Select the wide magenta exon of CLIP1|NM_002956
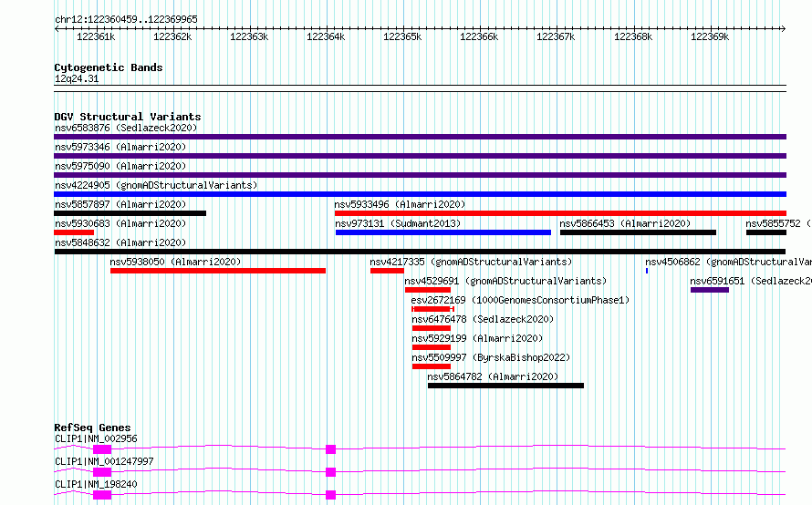The image size is (812, 505). tap(102, 449)
